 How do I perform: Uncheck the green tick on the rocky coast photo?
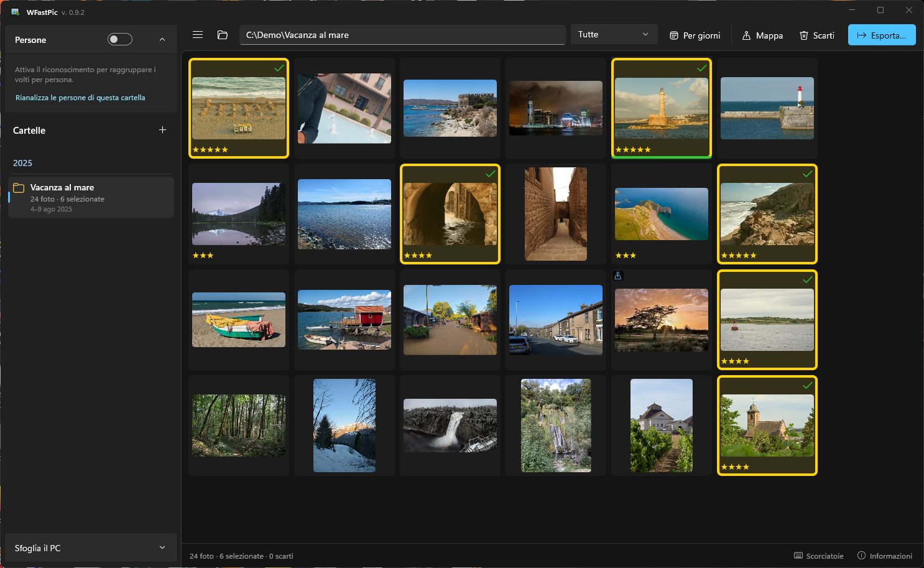coord(808,174)
